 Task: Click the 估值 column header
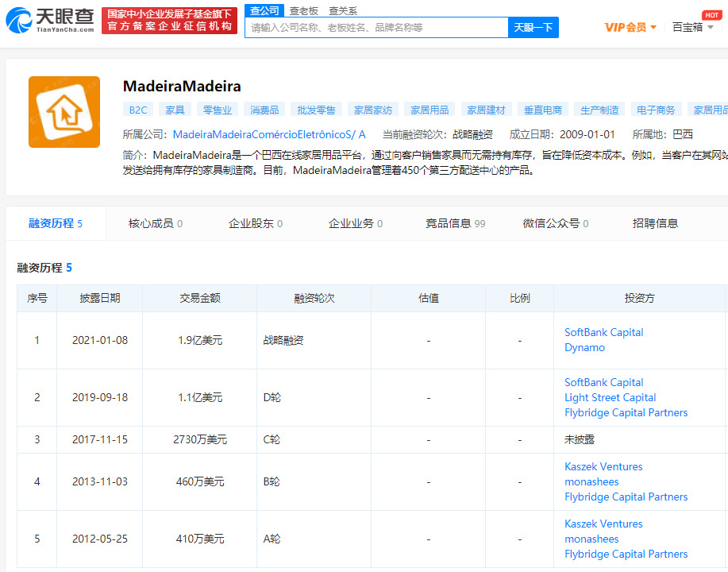429,298
